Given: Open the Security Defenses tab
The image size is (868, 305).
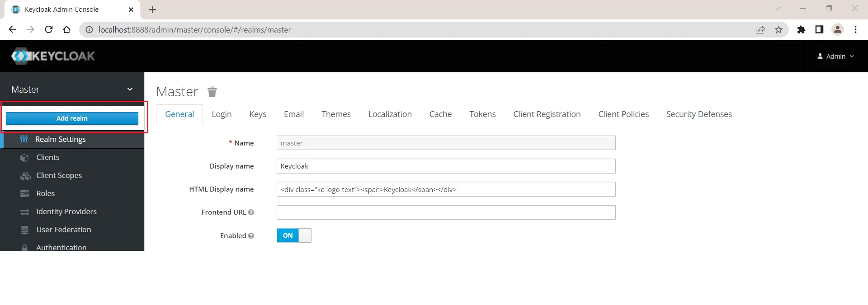Looking at the screenshot, I should point(699,114).
